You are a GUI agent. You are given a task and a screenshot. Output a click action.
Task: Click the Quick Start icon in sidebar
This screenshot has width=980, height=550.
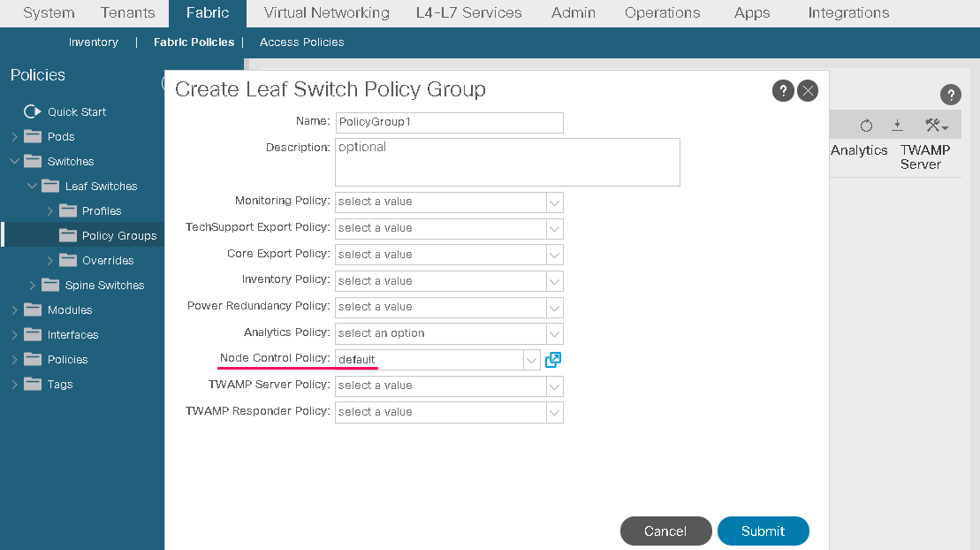point(32,111)
